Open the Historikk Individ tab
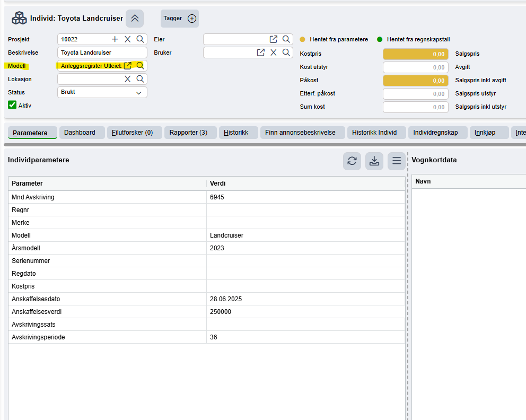The width and height of the screenshot is (526, 420). click(x=376, y=133)
